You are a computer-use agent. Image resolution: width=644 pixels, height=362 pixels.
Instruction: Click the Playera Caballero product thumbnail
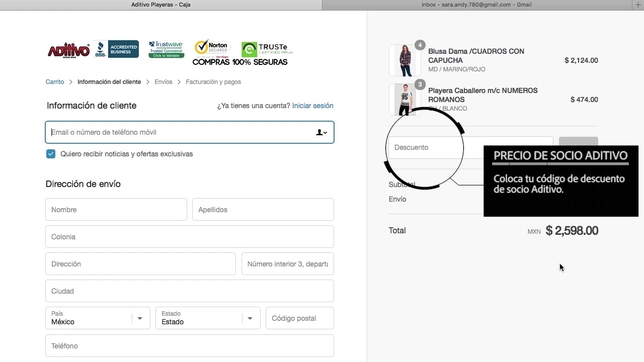[x=405, y=99]
